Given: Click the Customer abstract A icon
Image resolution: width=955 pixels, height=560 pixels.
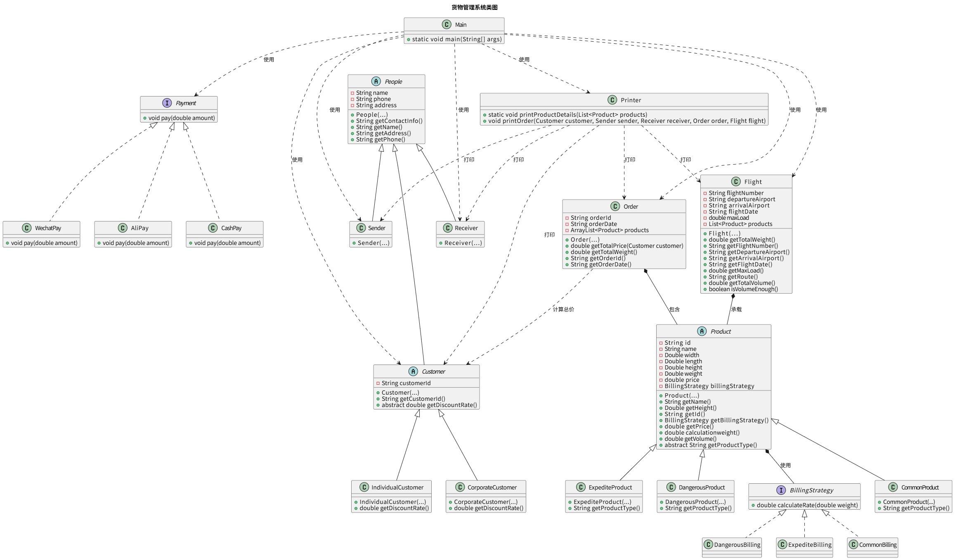Looking at the screenshot, I should (x=413, y=371).
